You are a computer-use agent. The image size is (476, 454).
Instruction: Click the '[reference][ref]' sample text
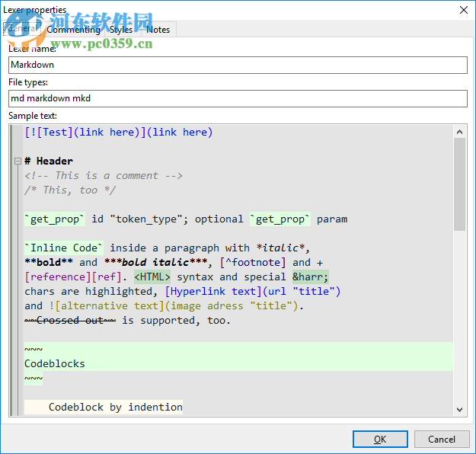coord(73,277)
